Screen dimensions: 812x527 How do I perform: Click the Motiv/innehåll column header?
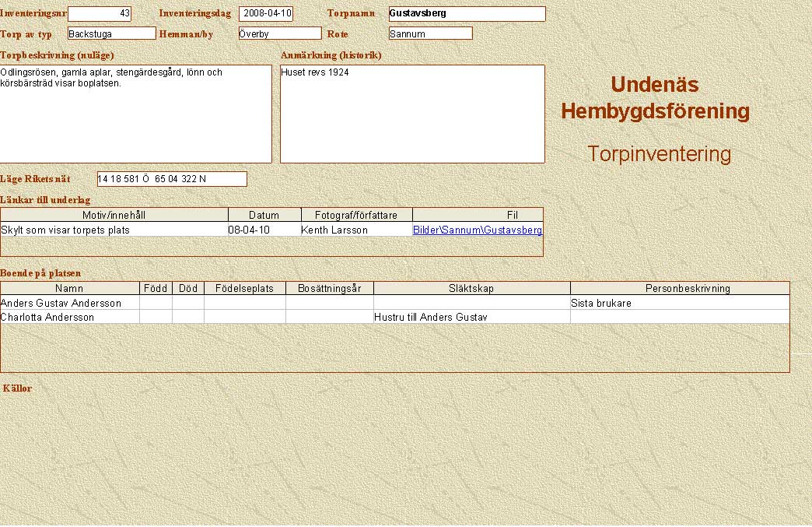coord(114,215)
